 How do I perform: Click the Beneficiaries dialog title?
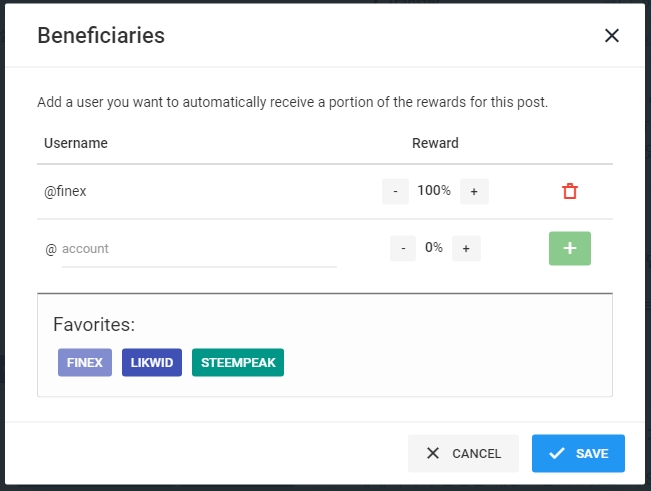pos(101,36)
